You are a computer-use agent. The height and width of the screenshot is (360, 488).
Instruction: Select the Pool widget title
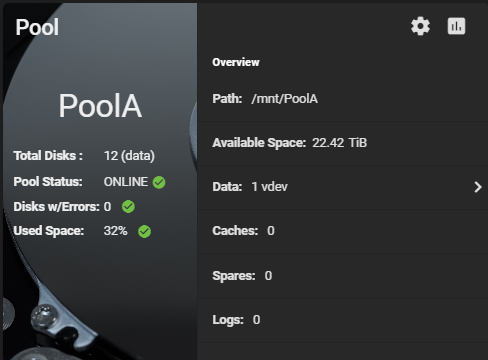point(37,27)
